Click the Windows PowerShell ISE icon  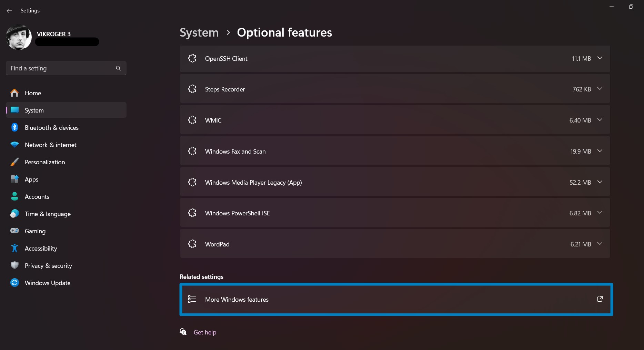[x=192, y=213]
